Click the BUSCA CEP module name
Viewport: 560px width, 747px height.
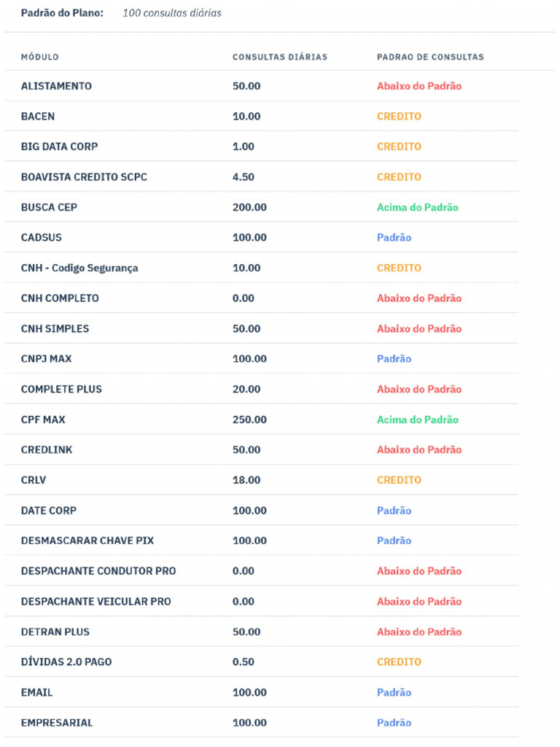point(49,207)
